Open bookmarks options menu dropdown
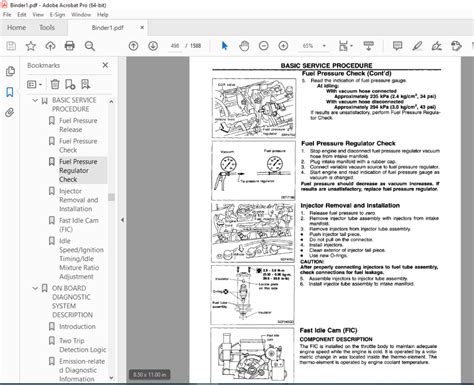This screenshot has width=474, height=385. 34,84
